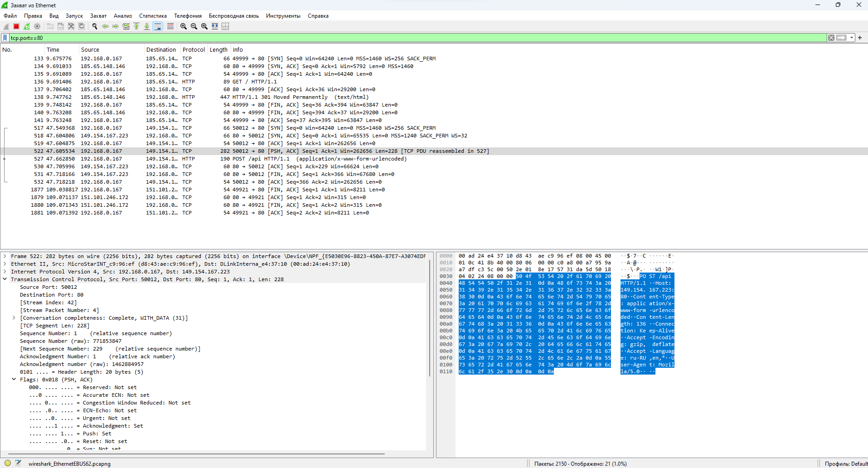This screenshot has width=868, height=468.
Task: Expand the Frame 522 tree node
Action: pos(5,256)
